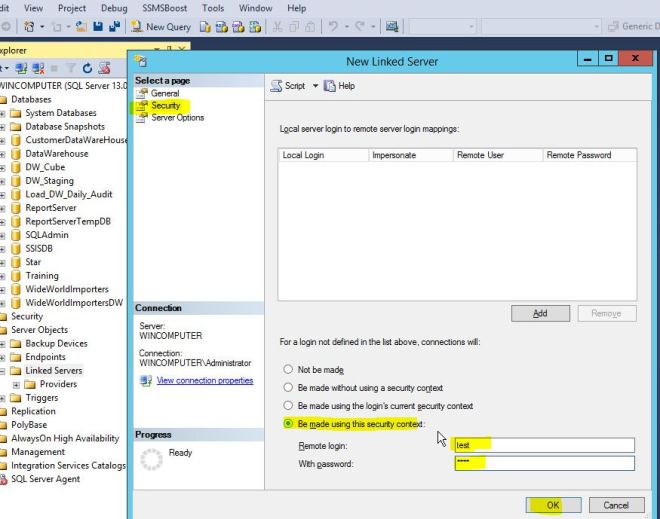Select 'Be made using the login's current security context'
The height and width of the screenshot is (519, 660).
pyautogui.click(x=287, y=406)
